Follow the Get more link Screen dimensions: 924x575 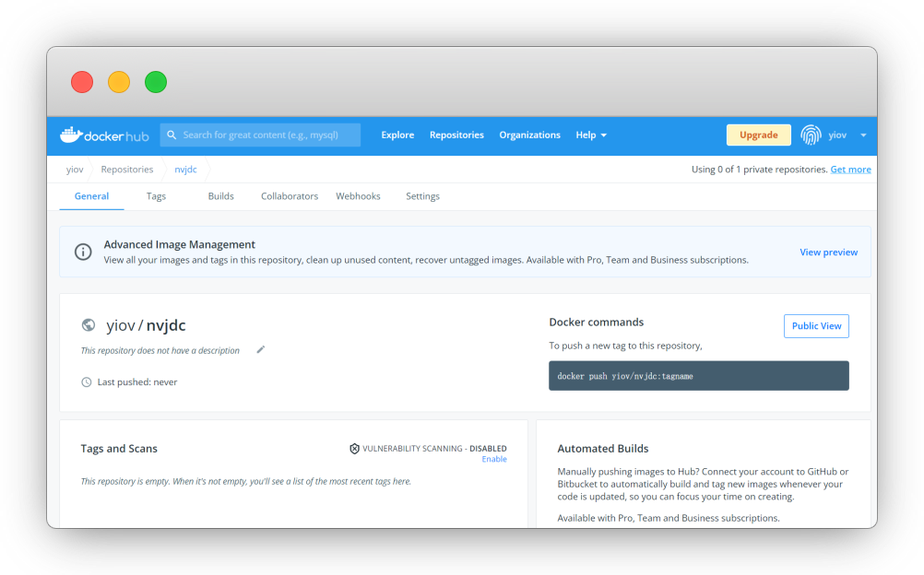tap(850, 170)
